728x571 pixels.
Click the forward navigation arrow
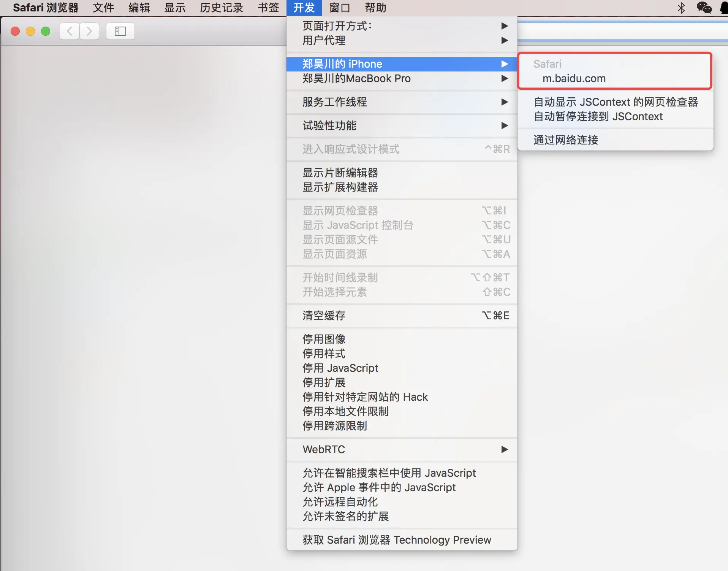pos(89,31)
